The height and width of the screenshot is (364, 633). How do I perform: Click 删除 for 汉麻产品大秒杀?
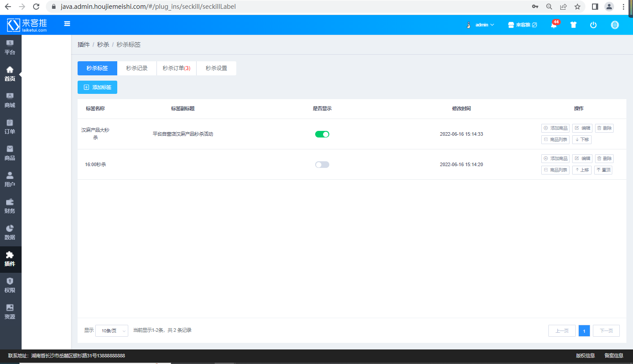604,128
